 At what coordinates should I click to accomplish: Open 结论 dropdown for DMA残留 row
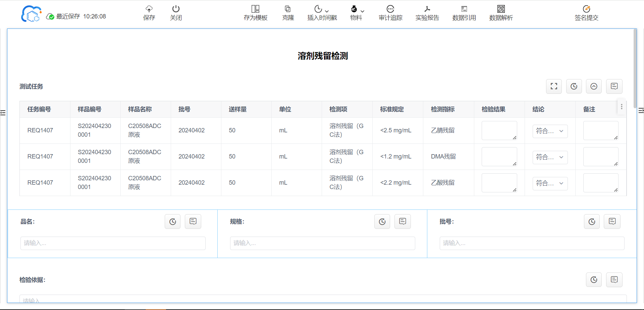point(550,157)
